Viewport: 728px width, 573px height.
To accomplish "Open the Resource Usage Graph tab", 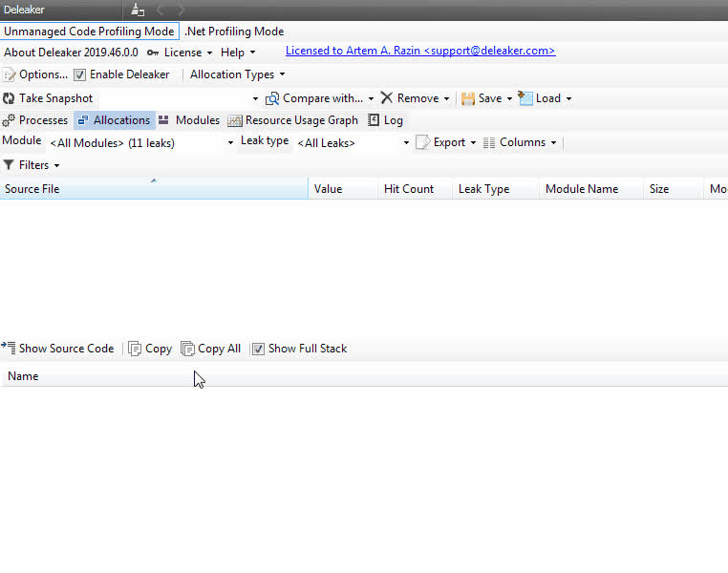I will (x=293, y=120).
